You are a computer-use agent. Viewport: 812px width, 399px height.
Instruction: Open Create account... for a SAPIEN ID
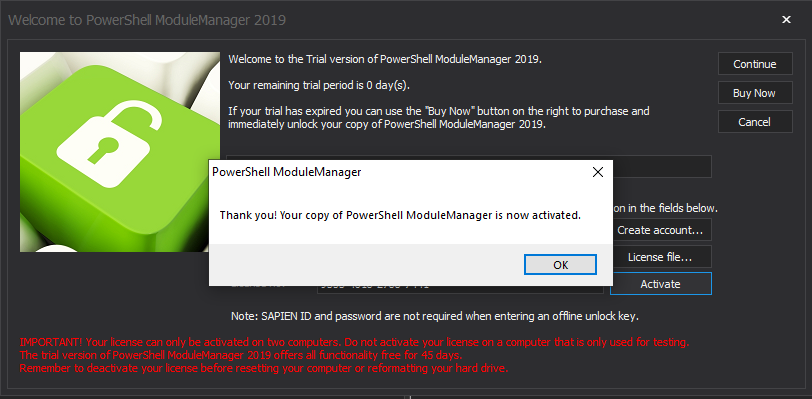coord(661,230)
